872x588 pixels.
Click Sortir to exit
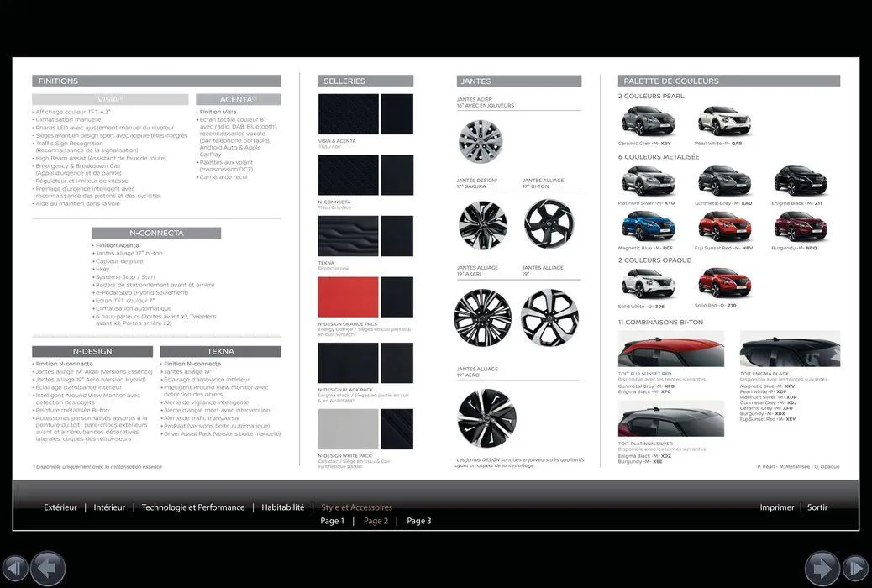coord(817,507)
